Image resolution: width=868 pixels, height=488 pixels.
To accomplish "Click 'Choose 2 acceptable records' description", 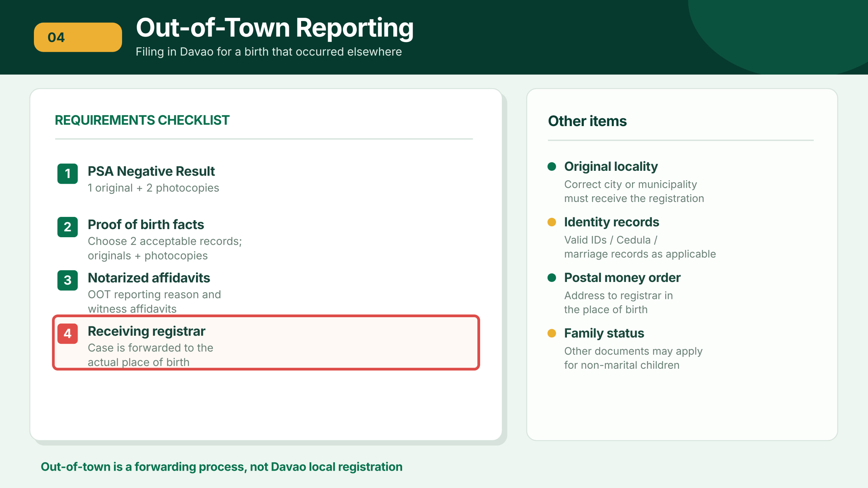I will tap(165, 248).
